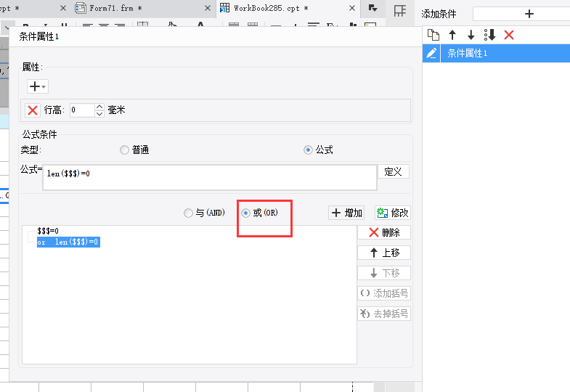Click the copy condition icon in the right panel

coord(433,35)
